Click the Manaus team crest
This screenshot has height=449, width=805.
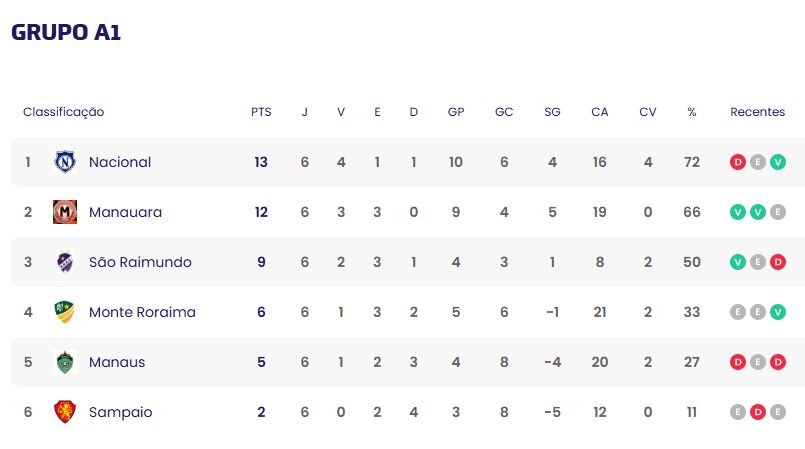click(x=65, y=362)
